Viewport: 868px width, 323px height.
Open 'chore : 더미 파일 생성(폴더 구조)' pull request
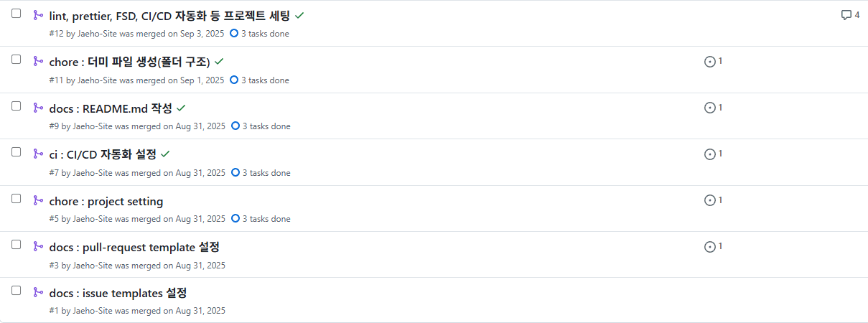click(x=129, y=62)
